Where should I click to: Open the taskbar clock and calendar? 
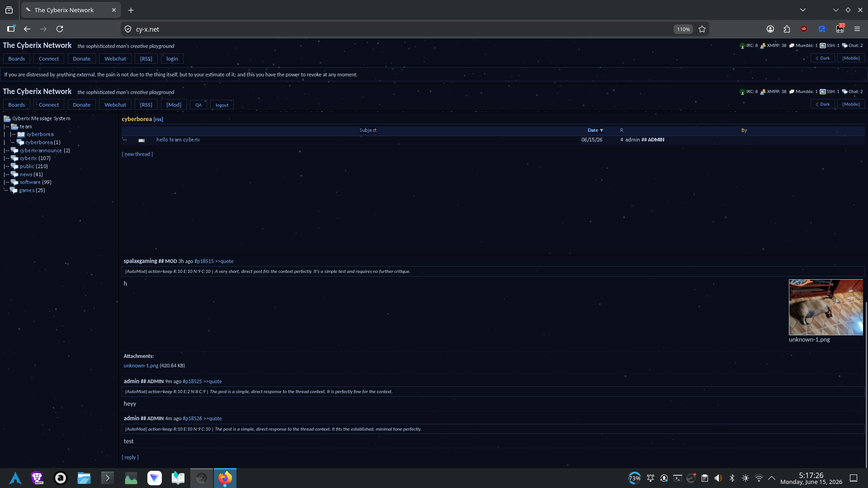811,478
